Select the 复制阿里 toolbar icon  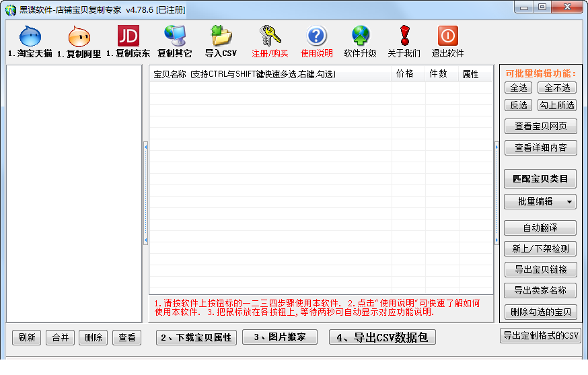coord(79,41)
